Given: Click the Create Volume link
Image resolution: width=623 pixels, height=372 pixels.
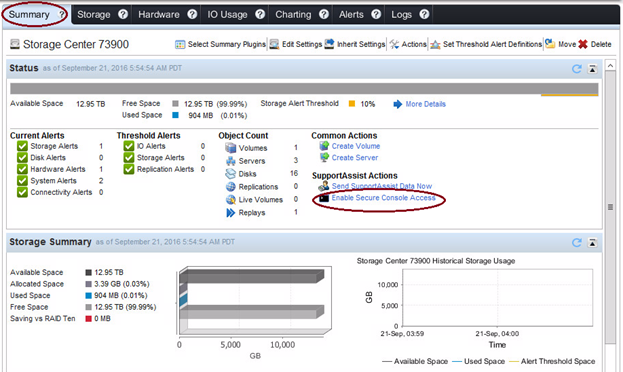Looking at the screenshot, I should [356, 146].
